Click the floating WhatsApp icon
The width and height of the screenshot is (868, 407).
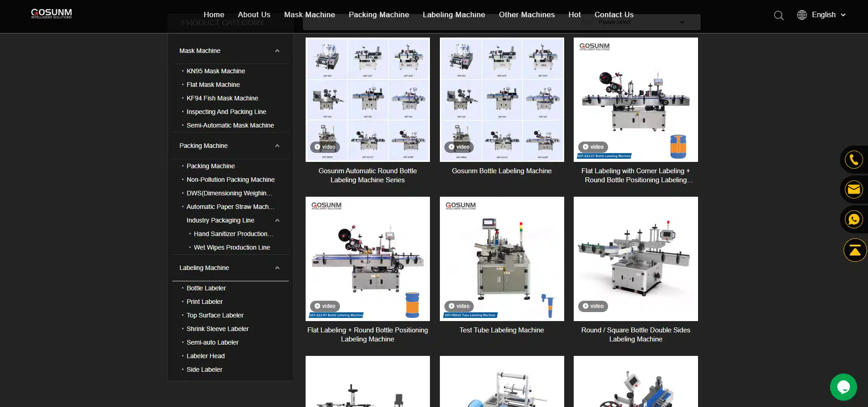coord(854,219)
